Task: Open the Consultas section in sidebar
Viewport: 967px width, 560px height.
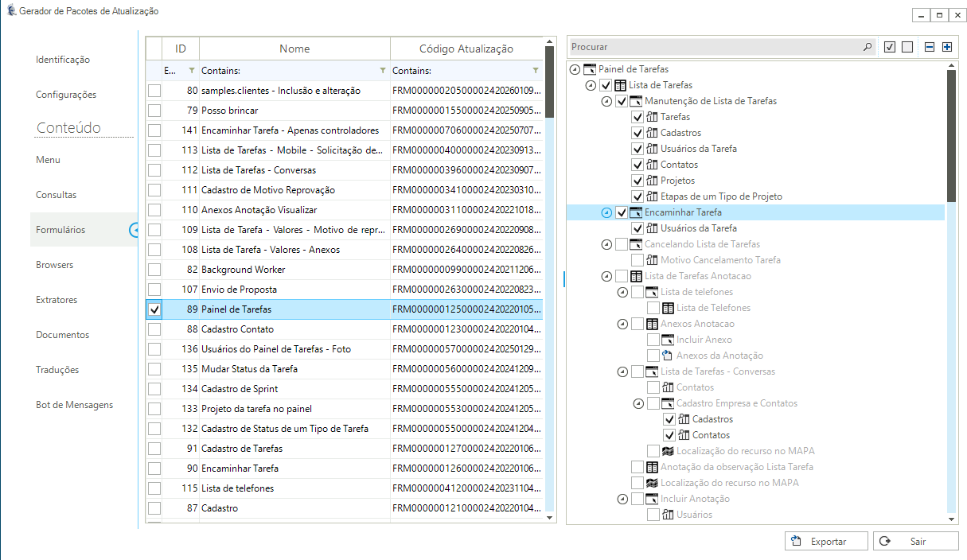Action: [57, 195]
